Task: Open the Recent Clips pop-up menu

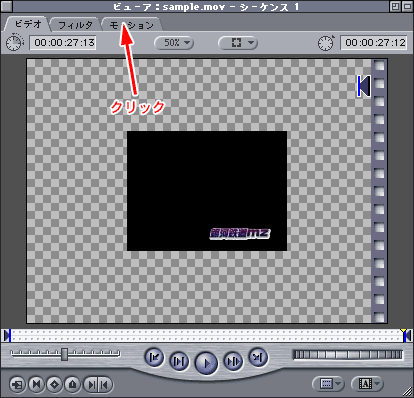Action: pos(328,384)
